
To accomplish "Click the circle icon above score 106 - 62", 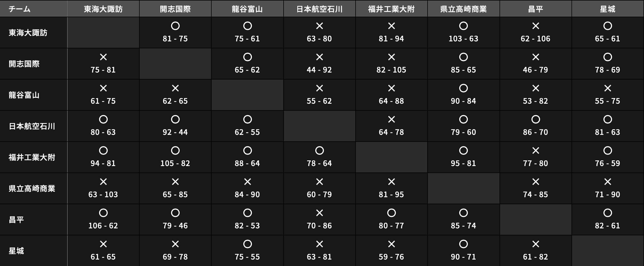I will click(x=103, y=213).
